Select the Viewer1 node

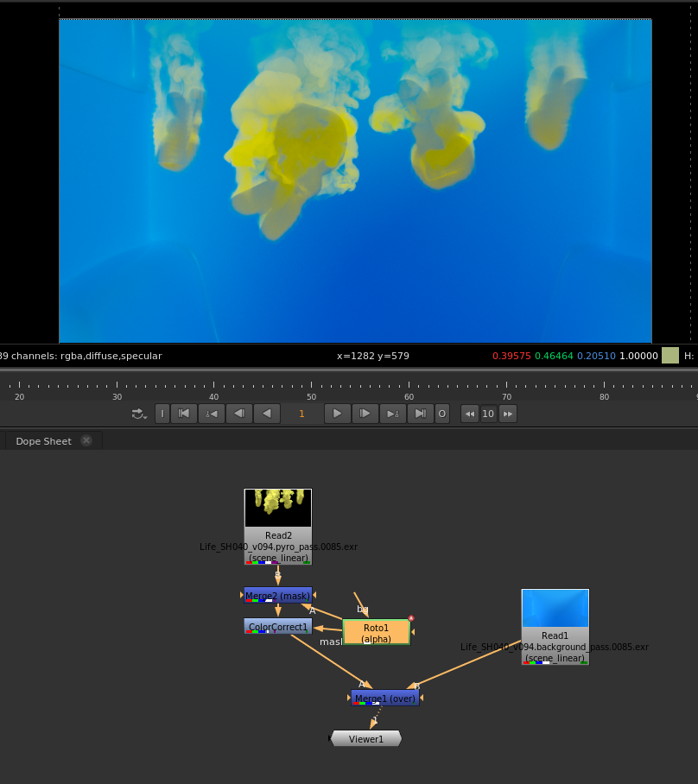[x=366, y=738]
